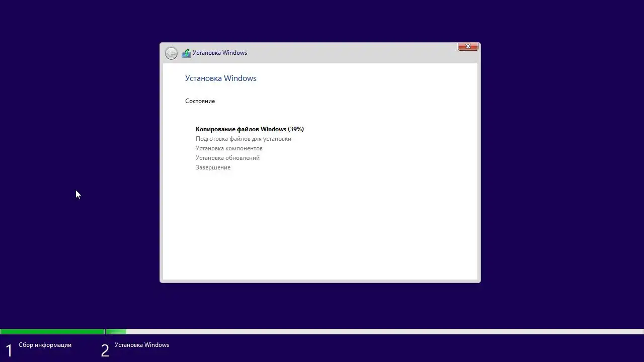
Task: Select «Установка компонентов» step
Action: (229, 148)
